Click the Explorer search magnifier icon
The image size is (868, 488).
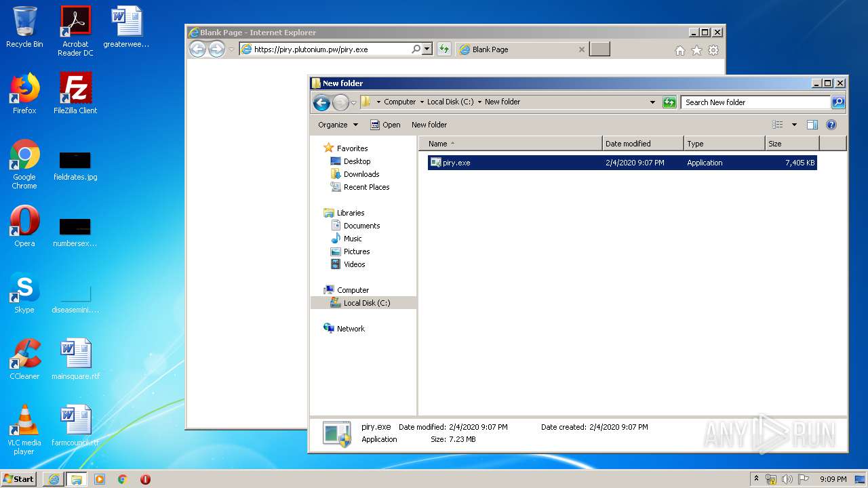[x=838, y=102]
